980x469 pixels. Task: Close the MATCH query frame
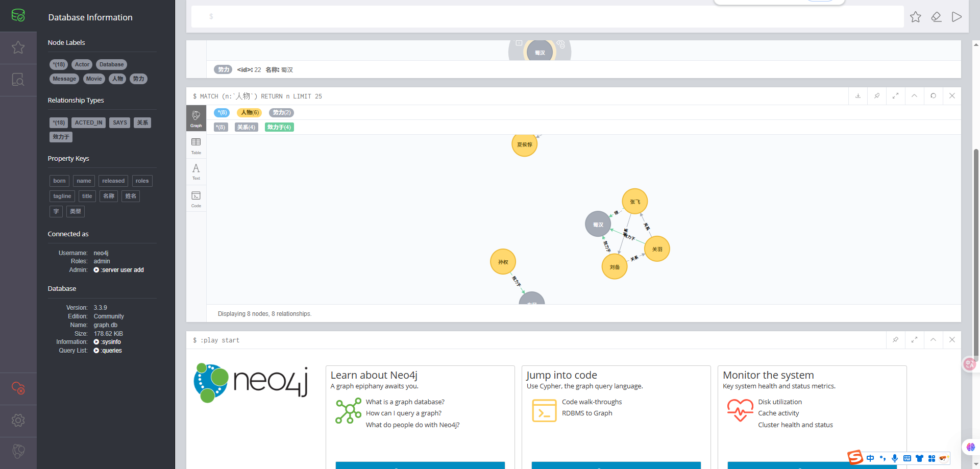(952, 96)
